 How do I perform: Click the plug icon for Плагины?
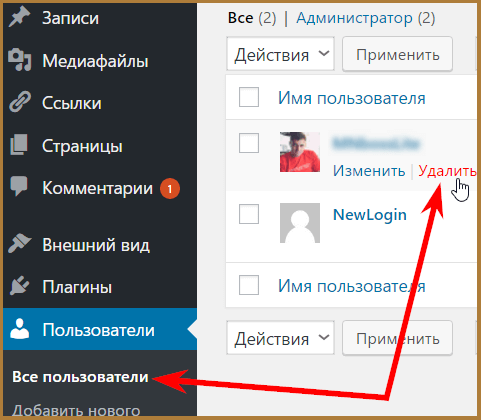tap(19, 286)
